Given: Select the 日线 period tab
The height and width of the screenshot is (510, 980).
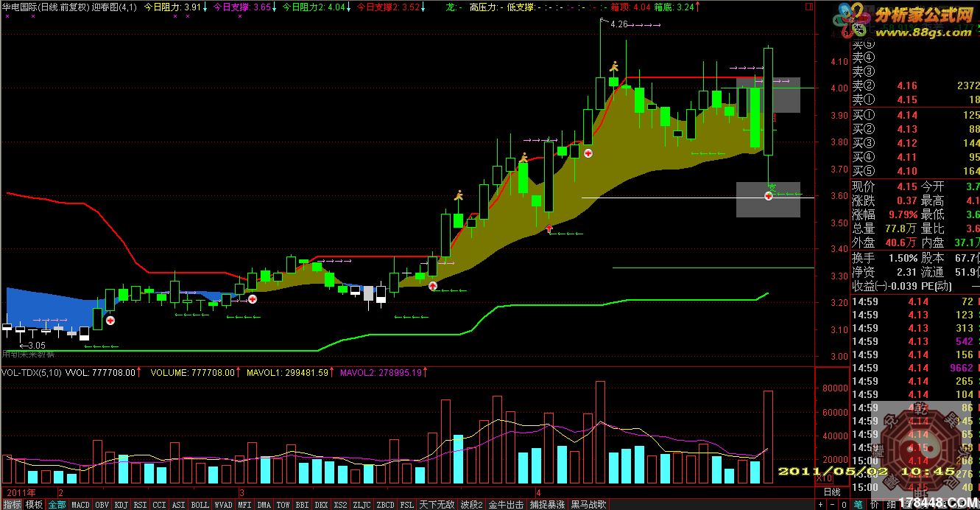Looking at the screenshot, I should 831,492.
